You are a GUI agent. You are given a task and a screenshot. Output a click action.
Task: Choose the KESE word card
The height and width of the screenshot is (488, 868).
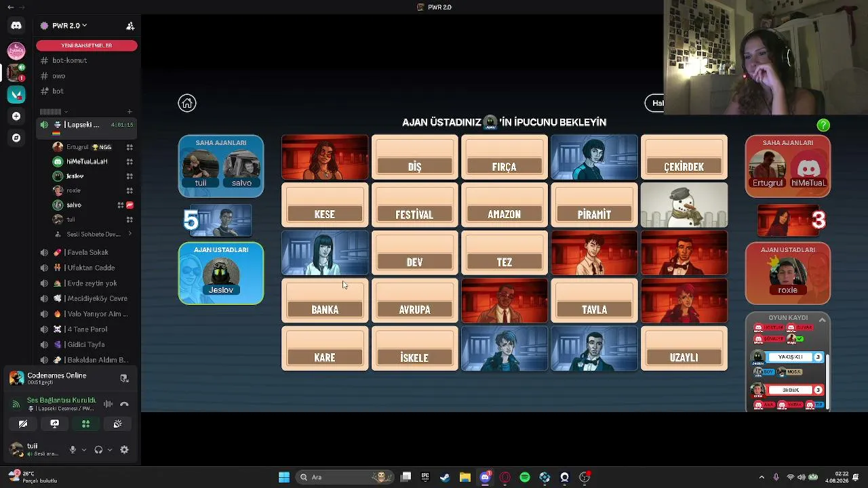325,205
